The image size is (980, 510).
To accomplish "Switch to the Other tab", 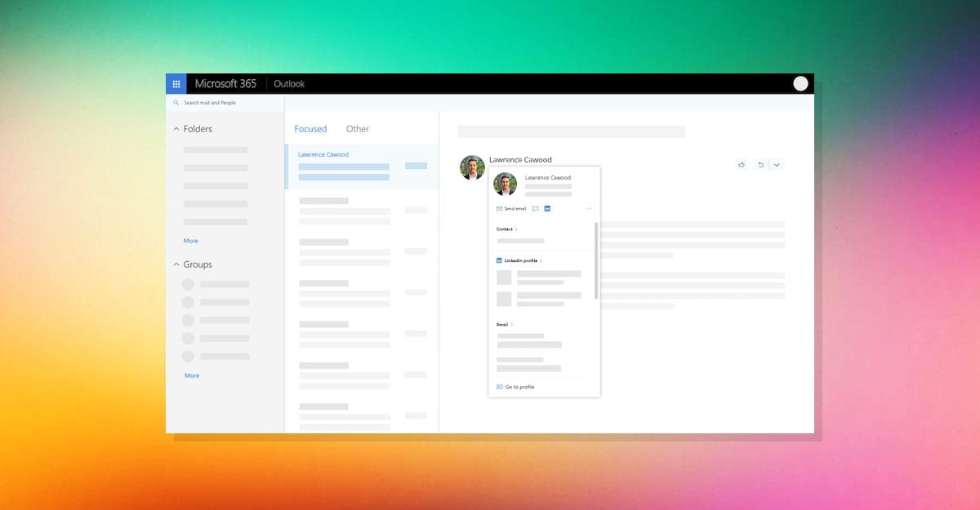I will [x=357, y=128].
